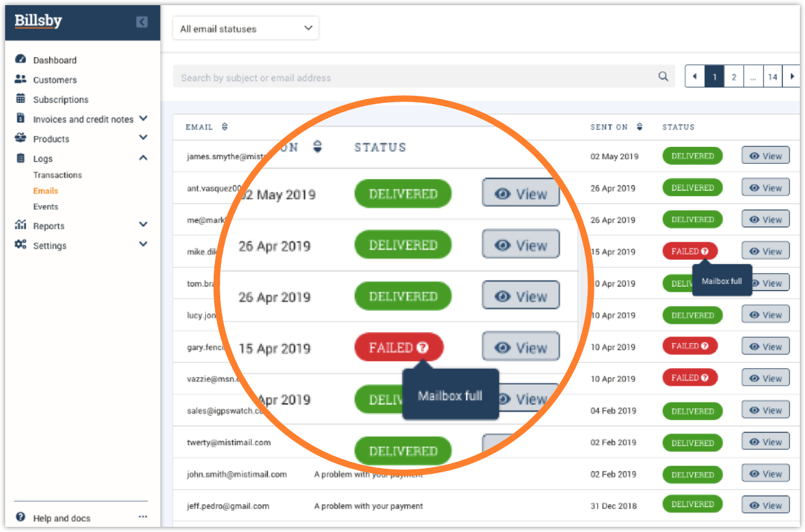Click the three-dot icon beside Help and docs
805x532 pixels.
click(x=142, y=516)
